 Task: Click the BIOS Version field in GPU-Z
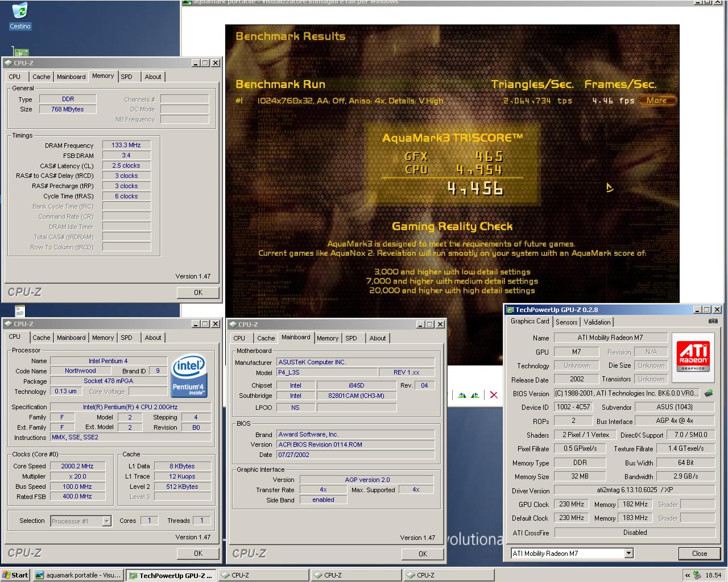[626, 393]
